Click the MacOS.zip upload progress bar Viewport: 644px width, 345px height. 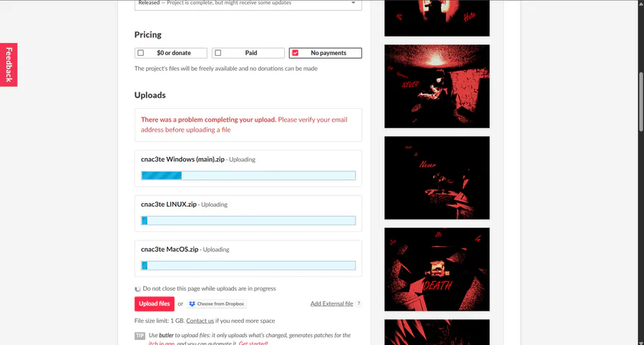tap(248, 266)
